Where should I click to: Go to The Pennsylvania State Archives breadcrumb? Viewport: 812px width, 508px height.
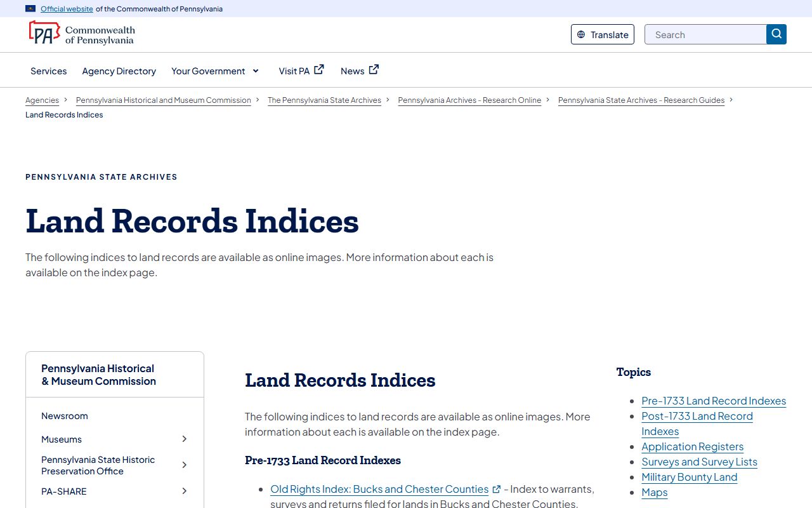(324, 100)
